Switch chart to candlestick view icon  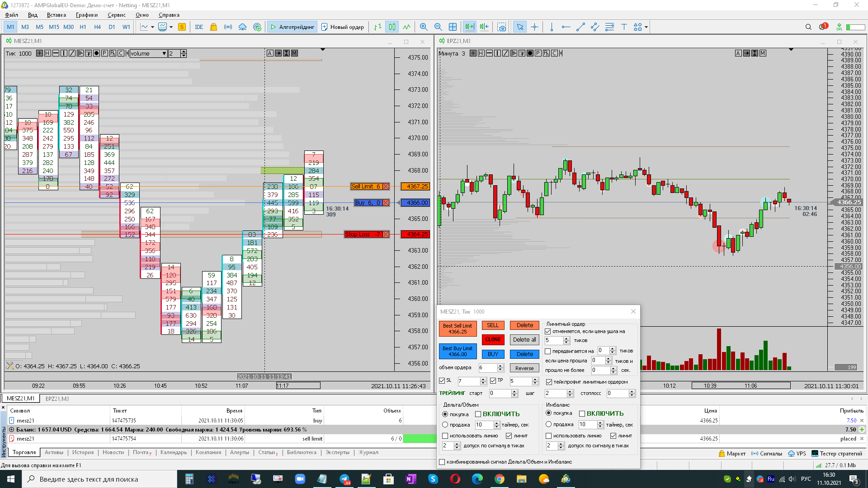[x=392, y=27]
